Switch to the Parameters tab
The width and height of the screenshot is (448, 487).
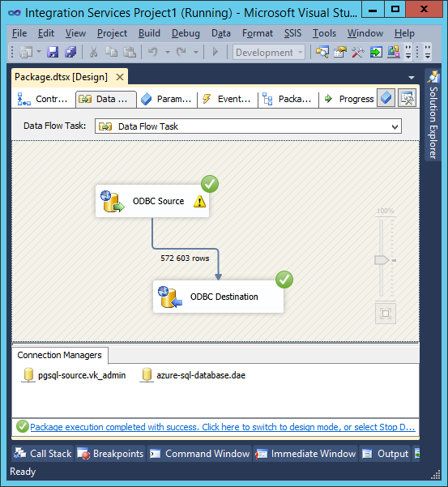[166, 99]
